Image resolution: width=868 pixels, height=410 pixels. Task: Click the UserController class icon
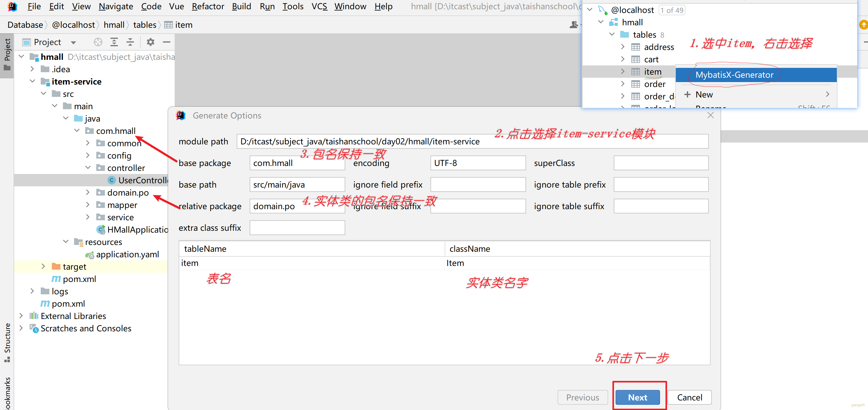click(111, 180)
